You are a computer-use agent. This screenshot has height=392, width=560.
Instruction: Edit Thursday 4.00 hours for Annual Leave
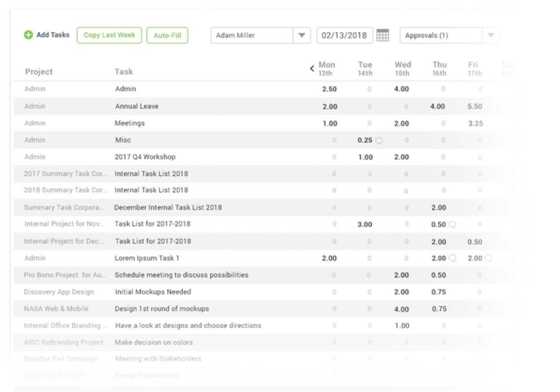pos(437,107)
